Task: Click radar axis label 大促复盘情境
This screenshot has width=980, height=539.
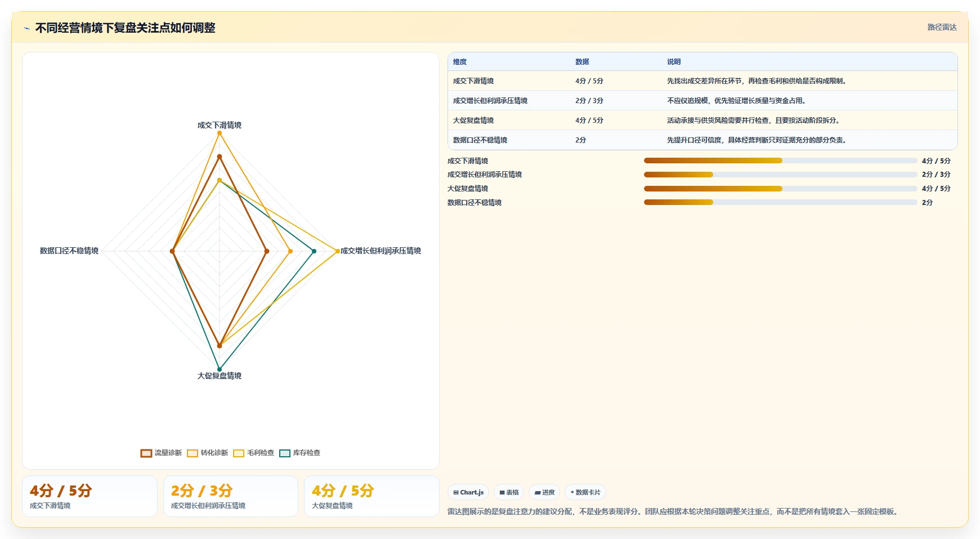Action: (220, 376)
